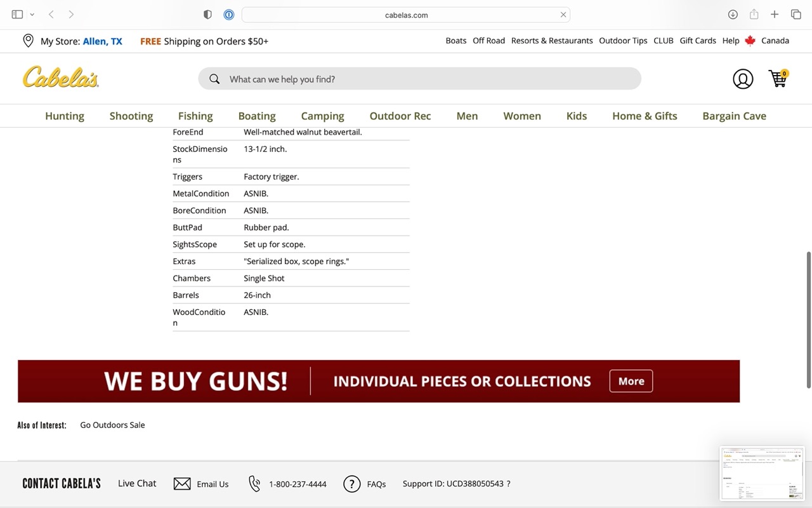Click the My Store location pin icon
Viewport: 812px width, 508px height.
click(x=28, y=41)
